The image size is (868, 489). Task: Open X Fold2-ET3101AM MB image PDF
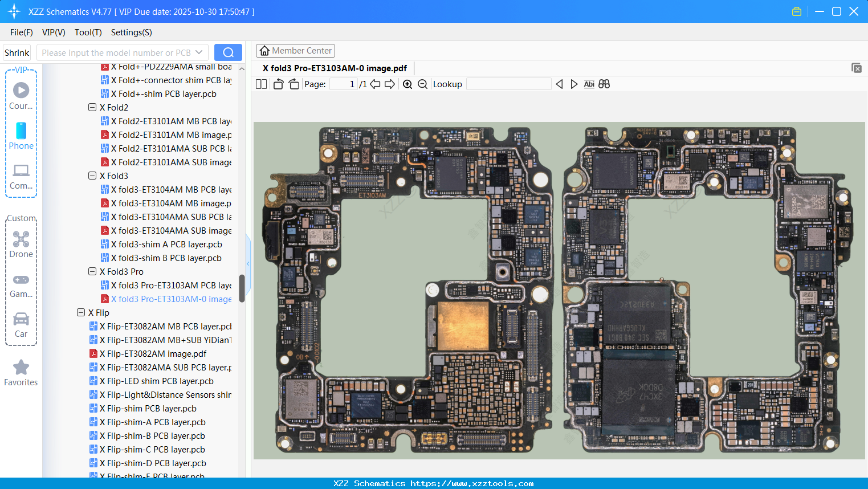(x=166, y=135)
